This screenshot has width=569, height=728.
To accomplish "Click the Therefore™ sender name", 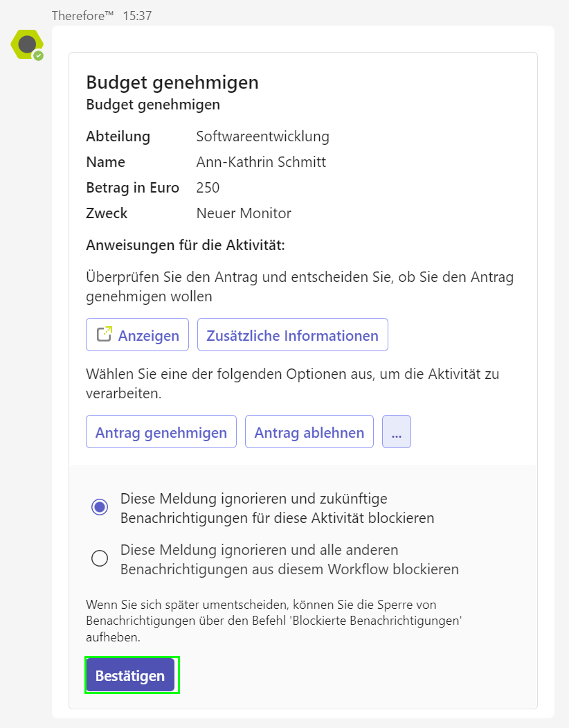I will click(x=82, y=16).
